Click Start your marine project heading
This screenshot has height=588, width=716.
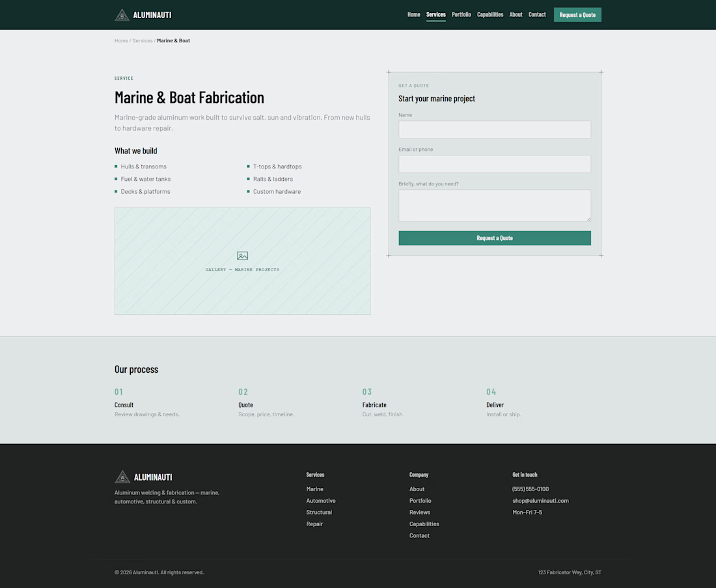pos(437,98)
